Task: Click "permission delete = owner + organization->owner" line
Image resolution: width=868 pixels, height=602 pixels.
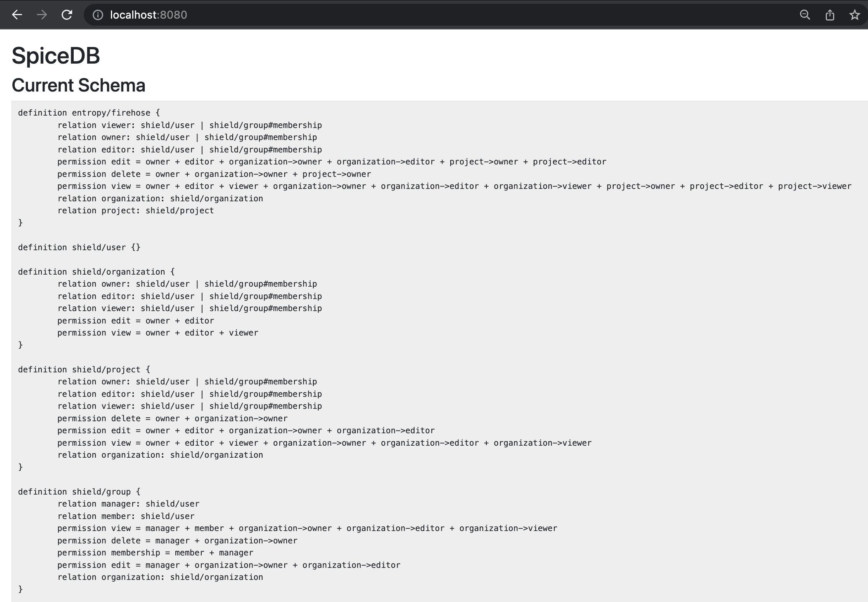Action: (x=173, y=419)
